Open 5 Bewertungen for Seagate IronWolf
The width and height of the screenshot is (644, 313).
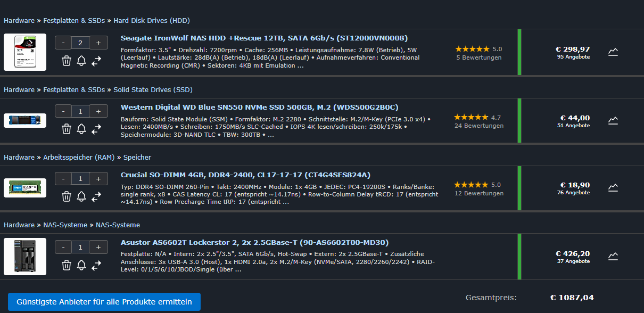coord(479,57)
